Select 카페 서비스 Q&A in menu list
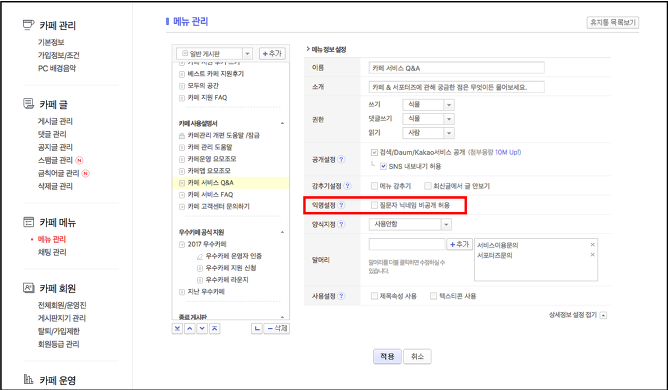 tap(210, 183)
